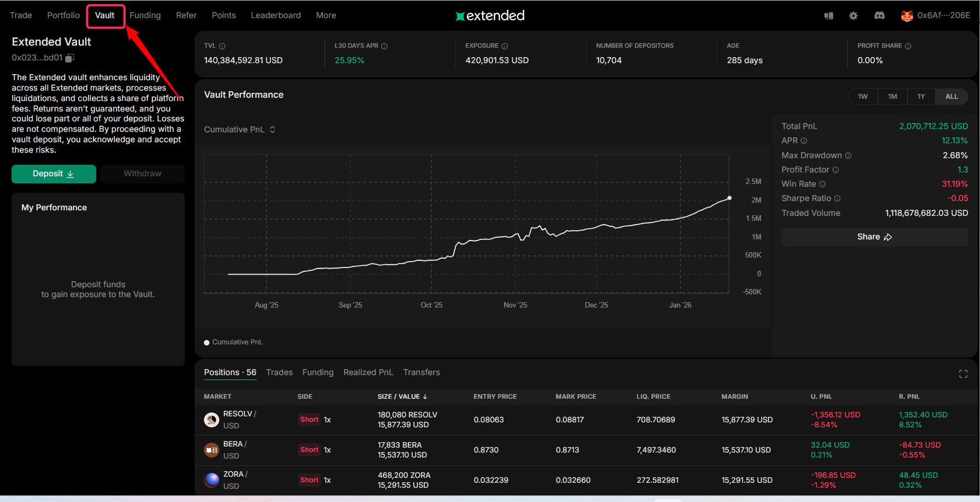Click the TVL info icon
The image size is (980, 502).
click(222, 46)
